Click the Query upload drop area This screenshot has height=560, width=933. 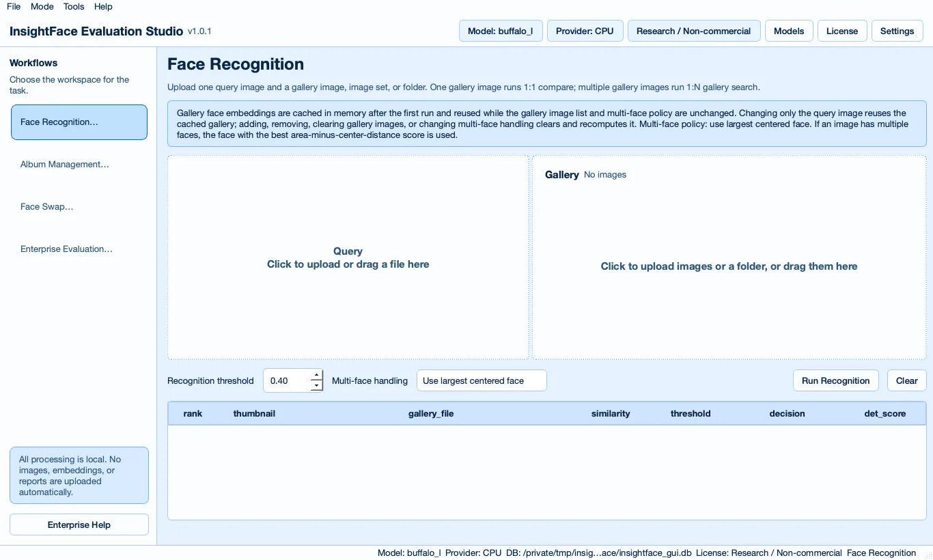348,257
